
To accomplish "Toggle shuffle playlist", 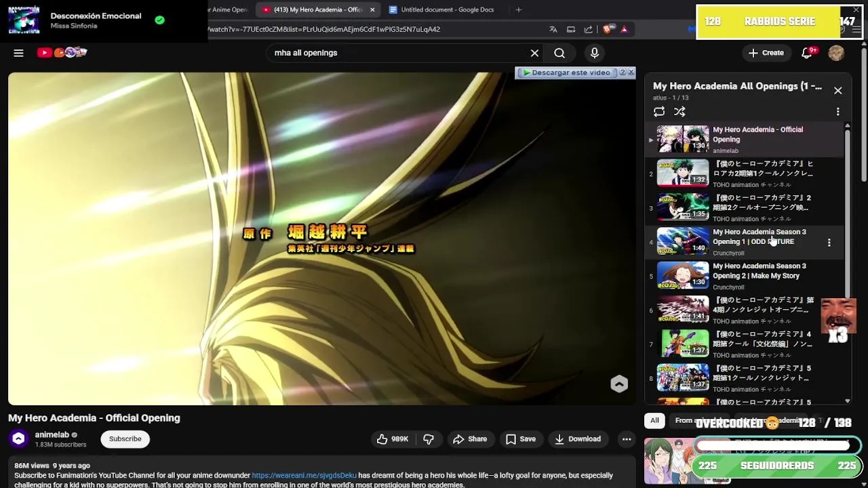I will [679, 112].
